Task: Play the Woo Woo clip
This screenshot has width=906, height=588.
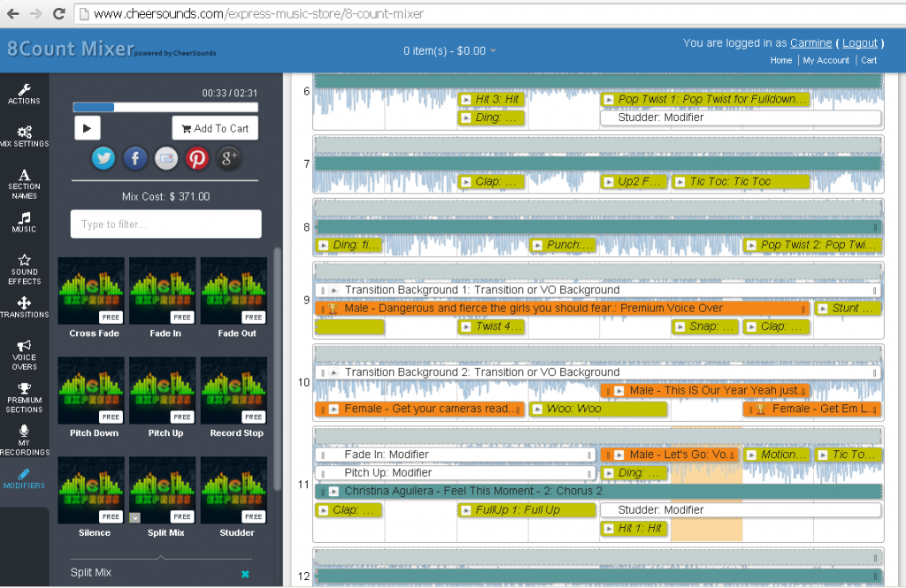Action: [x=537, y=409]
